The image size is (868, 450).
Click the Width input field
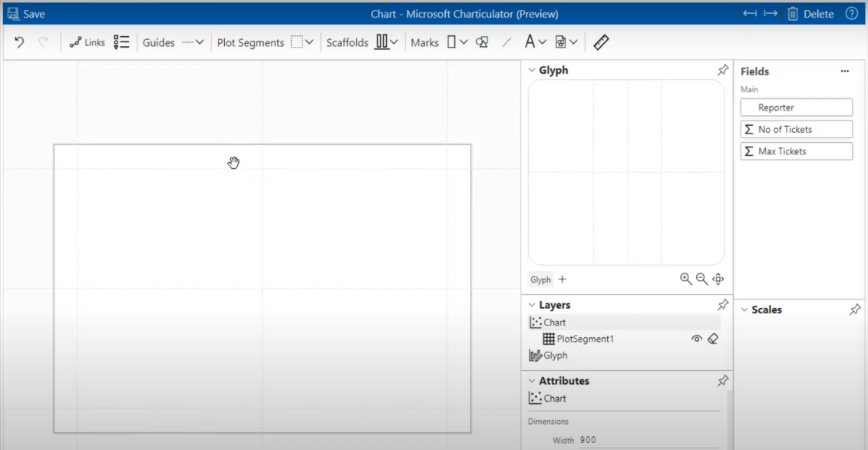649,441
